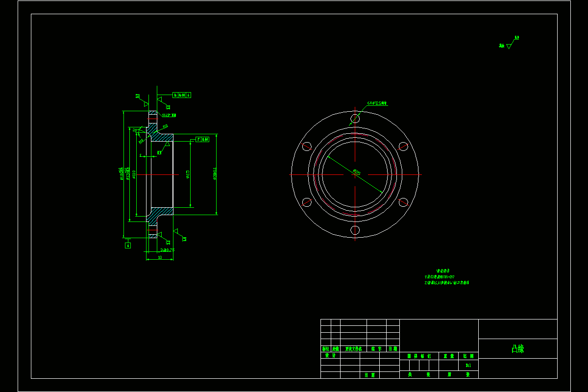Select the 重量 weight header cell
Image resolution: width=588 pixels, height=392 pixels.
(449, 356)
